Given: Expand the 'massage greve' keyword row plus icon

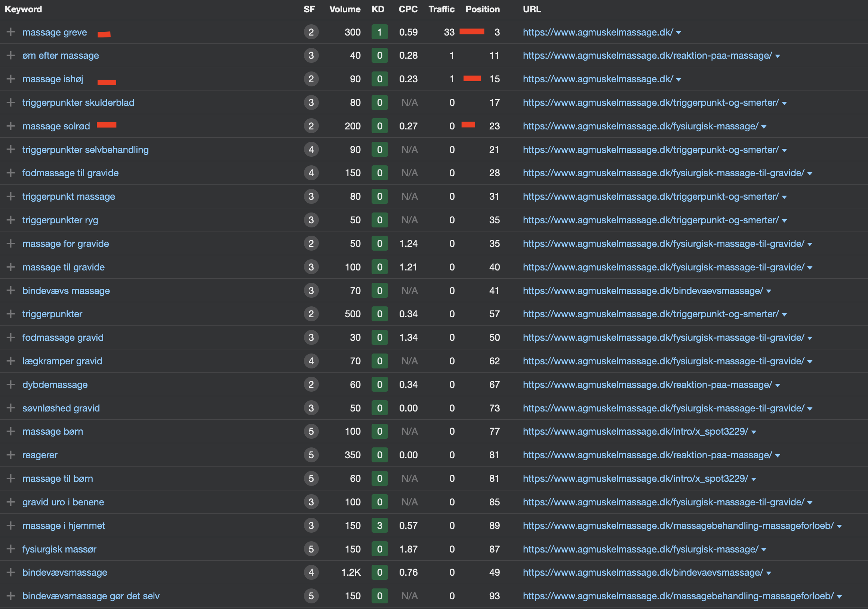Looking at the screenshot, I should (10, 32).
